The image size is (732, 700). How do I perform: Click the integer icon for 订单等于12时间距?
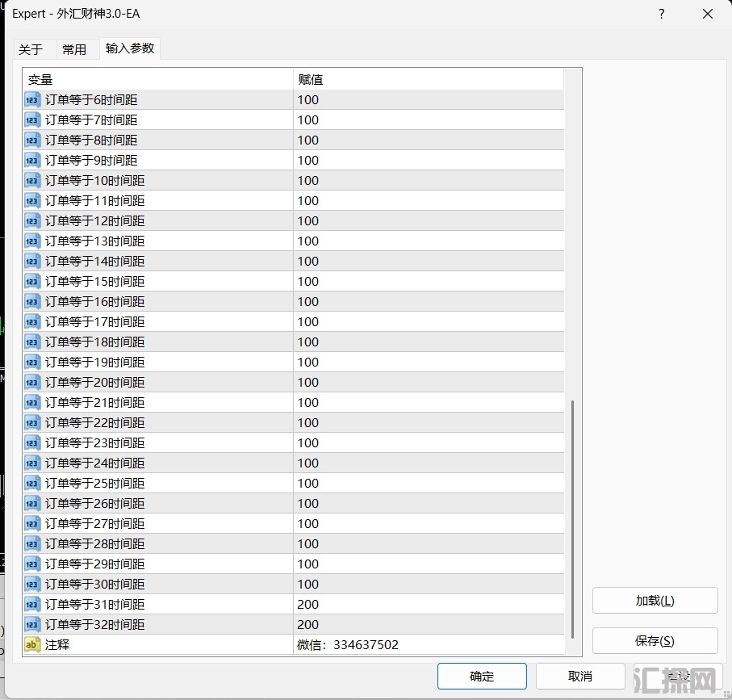pyautogui.click(x=32, y=221)
